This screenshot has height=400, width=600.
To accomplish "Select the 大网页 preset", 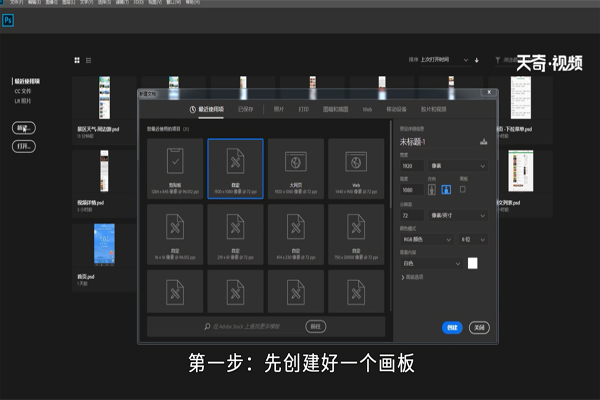I will (296, 169).
